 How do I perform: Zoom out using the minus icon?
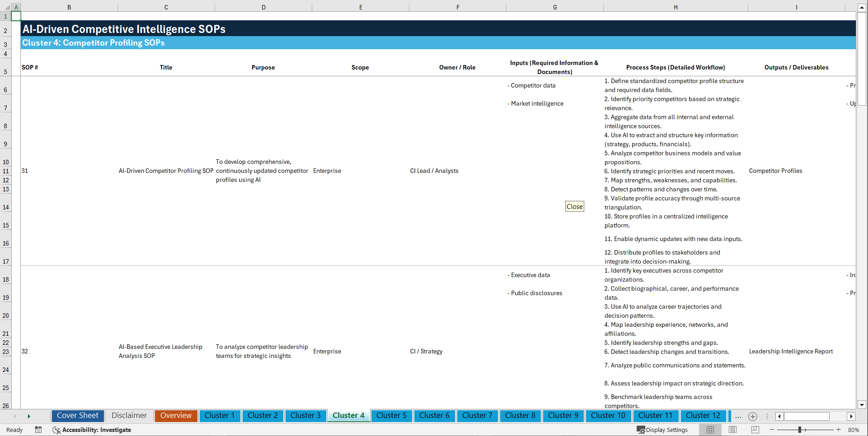coord(772,430)
